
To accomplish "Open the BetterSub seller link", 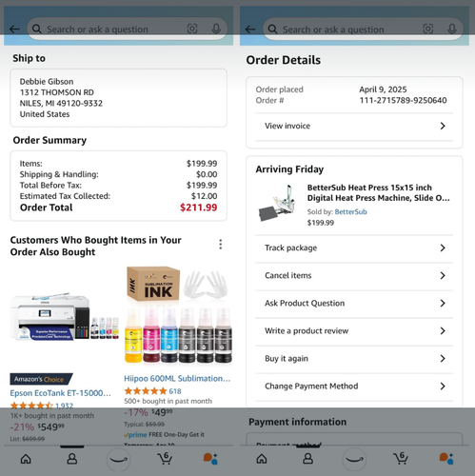I will click(x=350, y=211).
